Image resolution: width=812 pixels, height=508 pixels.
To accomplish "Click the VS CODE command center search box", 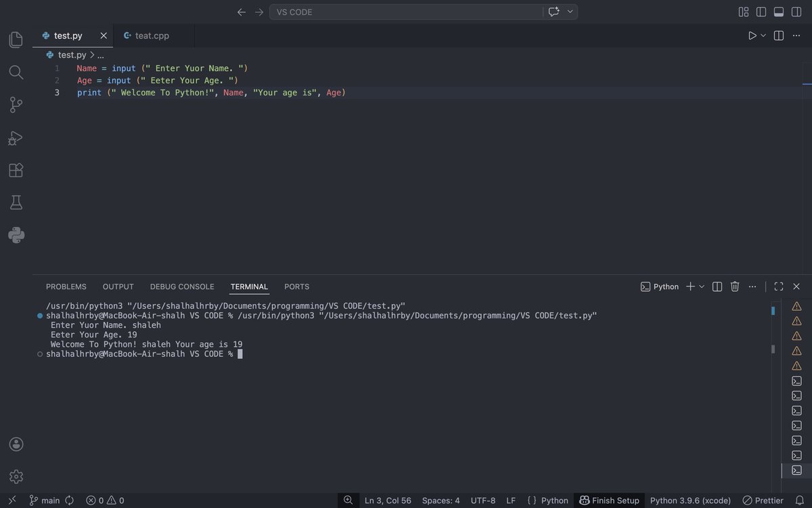I will 406,12.
